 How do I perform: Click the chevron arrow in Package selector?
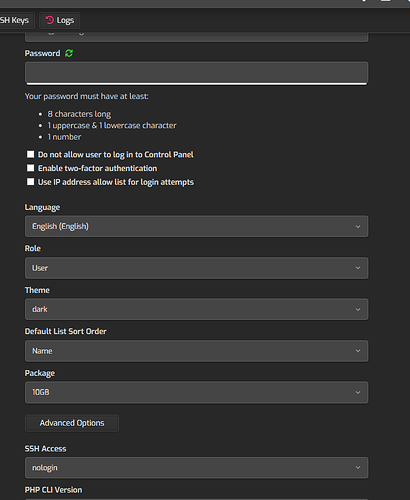click(358, 392)
